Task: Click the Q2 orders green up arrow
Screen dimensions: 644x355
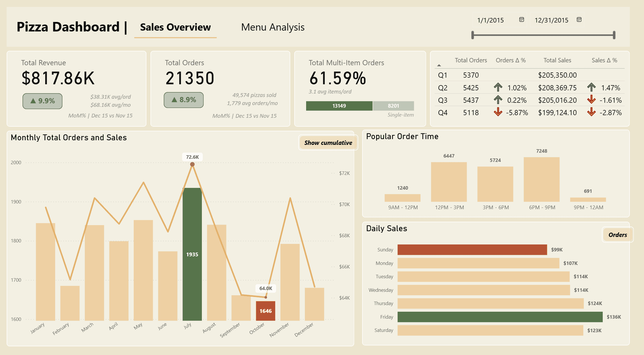Action: 498,87
